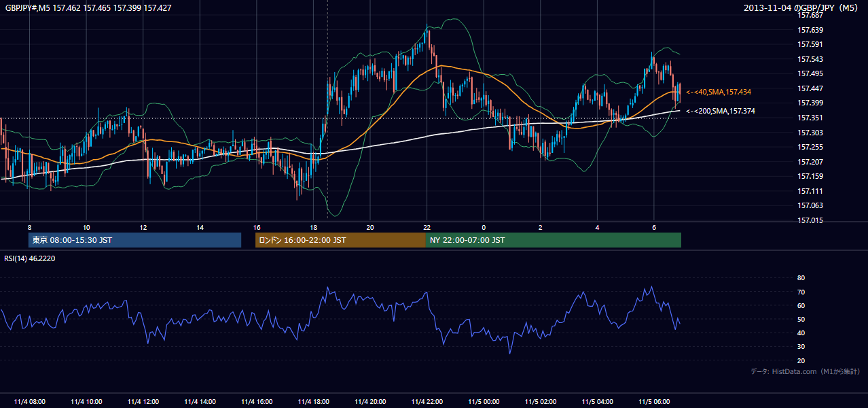
Task: Click price axis value 157.639
Action: click(x=810, y=30)
